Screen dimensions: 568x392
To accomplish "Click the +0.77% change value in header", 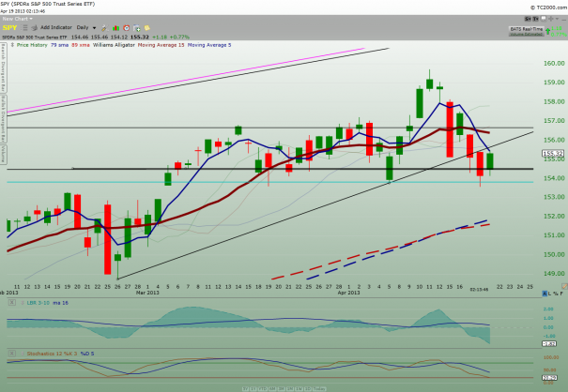I will 179,37.
